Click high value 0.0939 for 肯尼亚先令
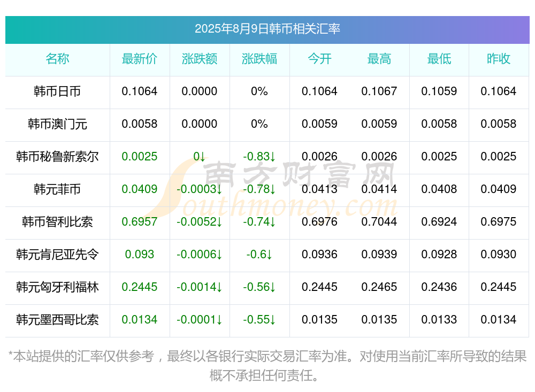Screen dimensions: 535x392 tap(379, 255)
